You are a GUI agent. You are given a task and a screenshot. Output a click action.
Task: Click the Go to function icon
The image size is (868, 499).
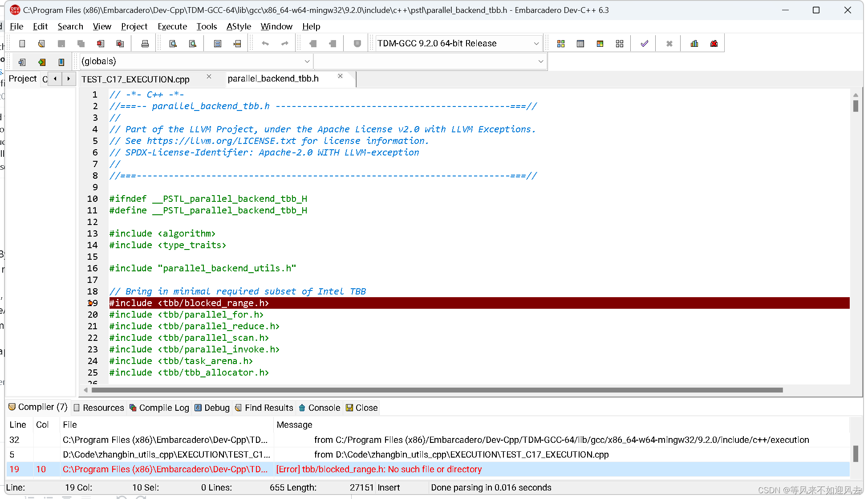[218, 44]
